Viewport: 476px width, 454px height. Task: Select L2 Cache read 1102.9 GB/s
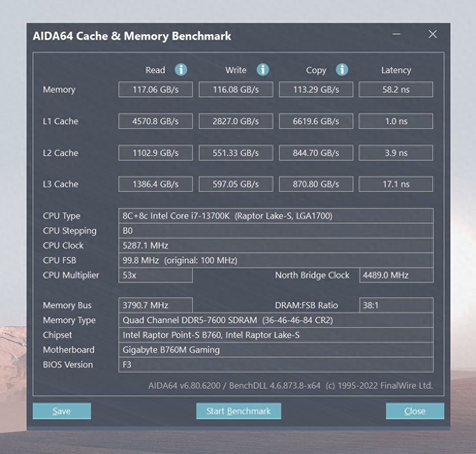pyautogui.click(x=155, y=153)
